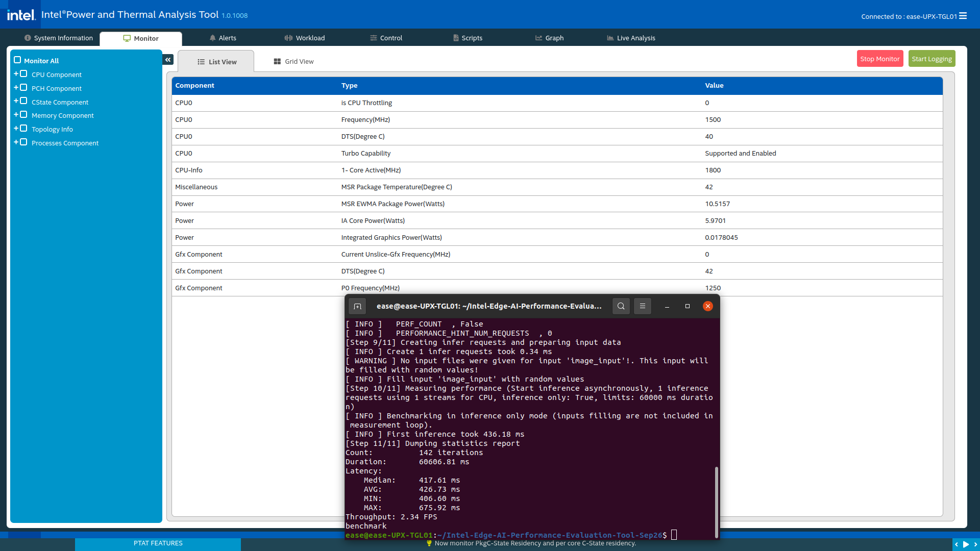Open the terminal hamburger menu
The image size is (980, 551).
click(643, 306)
